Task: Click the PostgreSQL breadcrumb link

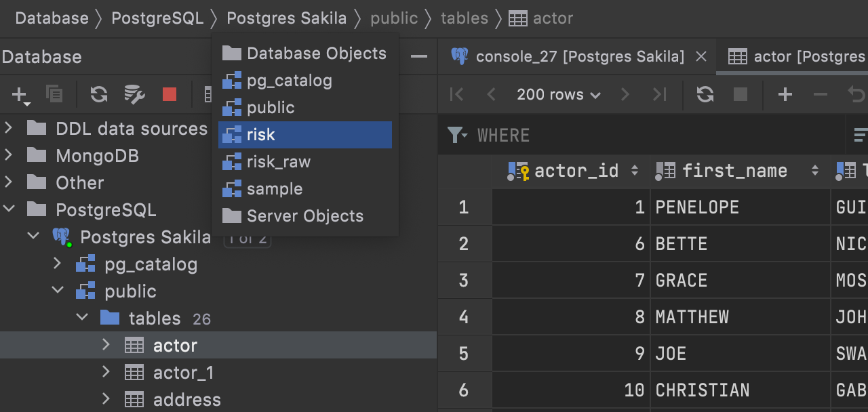Action: coord(157,18)
